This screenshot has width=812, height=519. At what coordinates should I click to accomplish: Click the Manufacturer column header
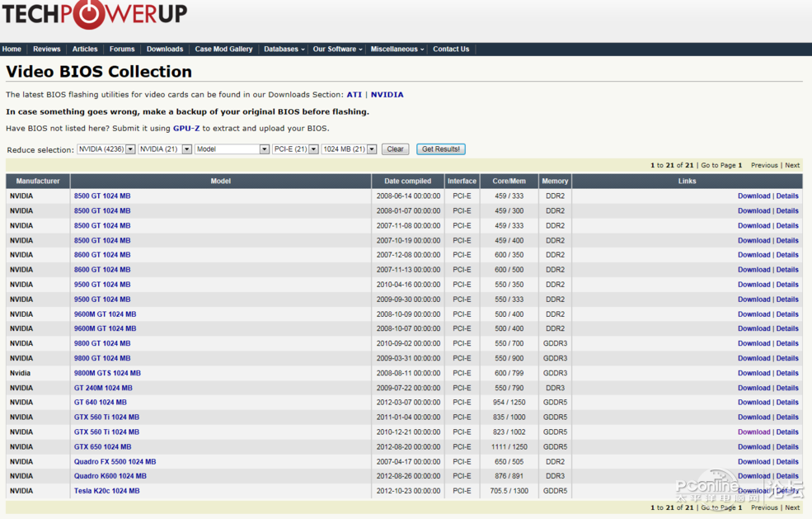pyautogui.click(x=38, y=181)
